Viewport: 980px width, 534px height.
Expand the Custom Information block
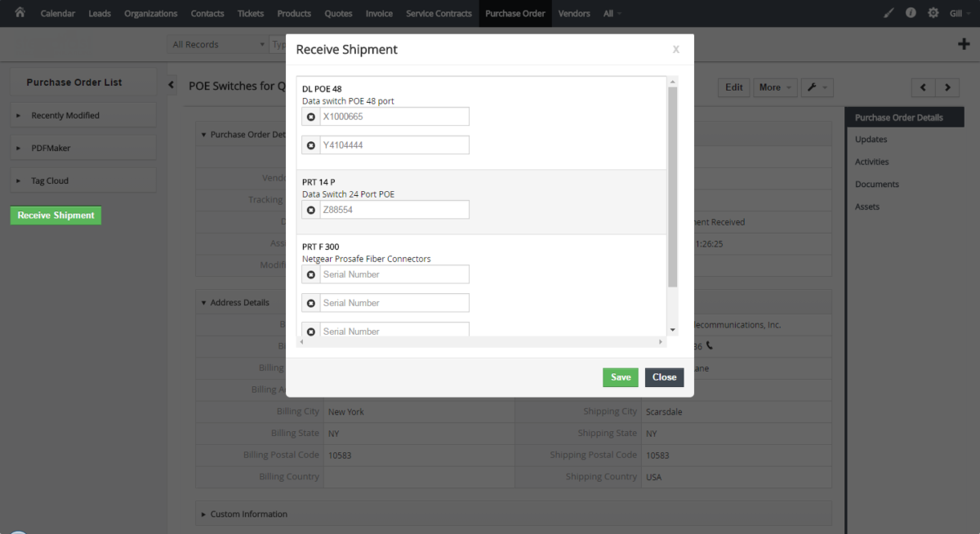click(513, 514)
